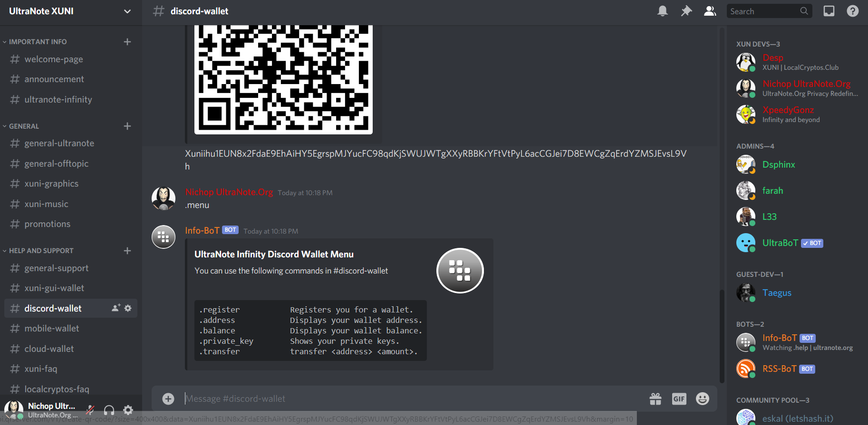Select member eskal (letshash.it)
The image size is (868, 425).
click(x=797, y=418)
